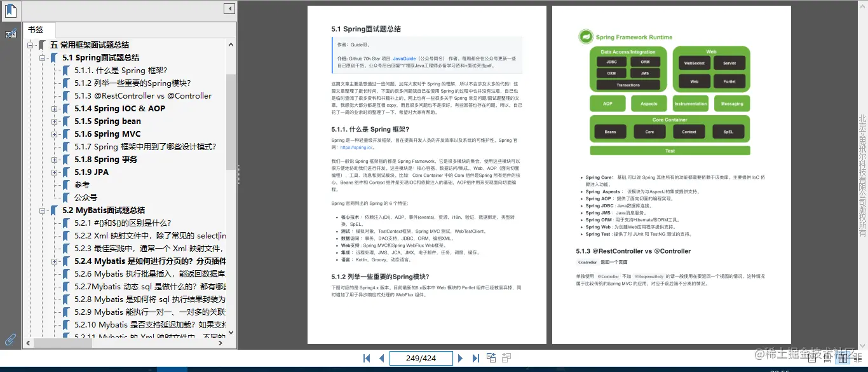Open the bookmarks navigation panel icon
The image size is (868, 372).
click(11, 11)
